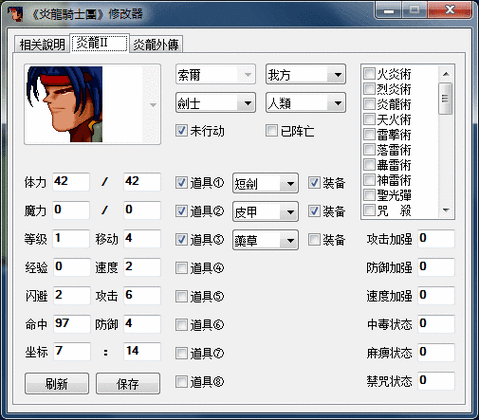This screenshot has width=479, height=420.
Task: Click the current 体力 value field
Action: tap(71, 182)
